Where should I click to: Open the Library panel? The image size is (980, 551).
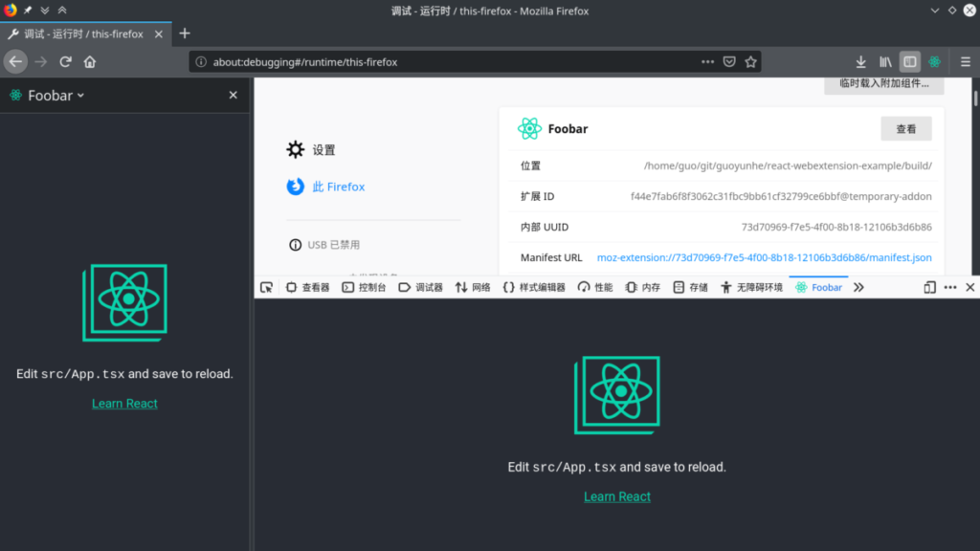885,62
